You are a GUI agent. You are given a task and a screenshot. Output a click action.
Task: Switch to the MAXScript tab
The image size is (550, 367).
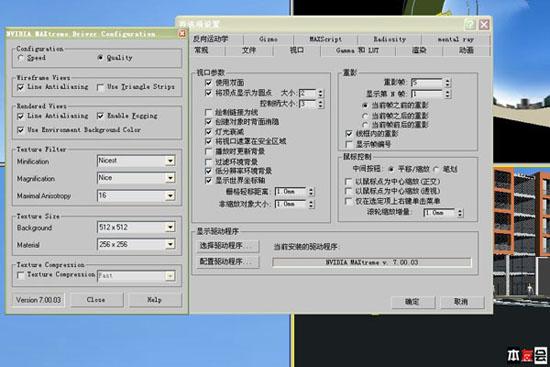(326, 39)
